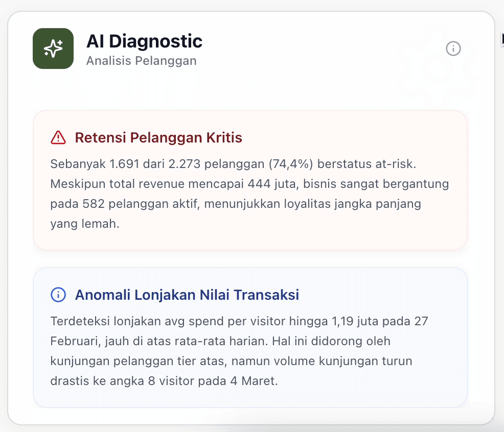Open the info icon near the panel header

tap(453, 49)
